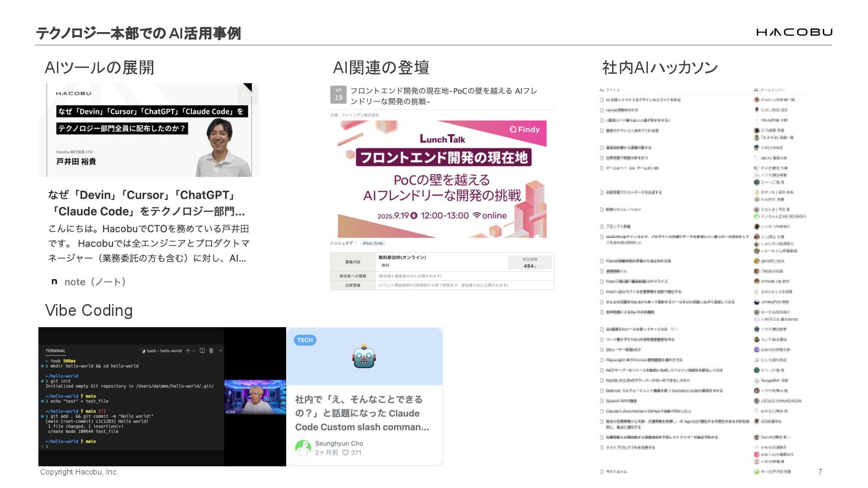Click the new terminal plus icon
868x488 pixels.
188,351
